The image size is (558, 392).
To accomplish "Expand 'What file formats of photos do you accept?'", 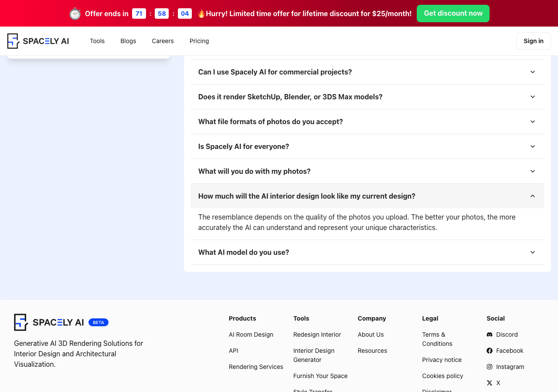I will 367,122.
